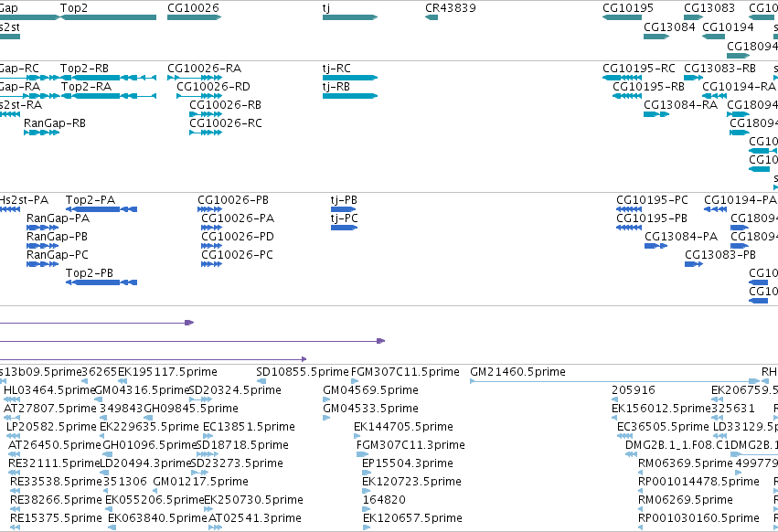The height and width of the screenshot is (532, 778).
Task: Select the tj-RB transcript
Action: [336, 86]
